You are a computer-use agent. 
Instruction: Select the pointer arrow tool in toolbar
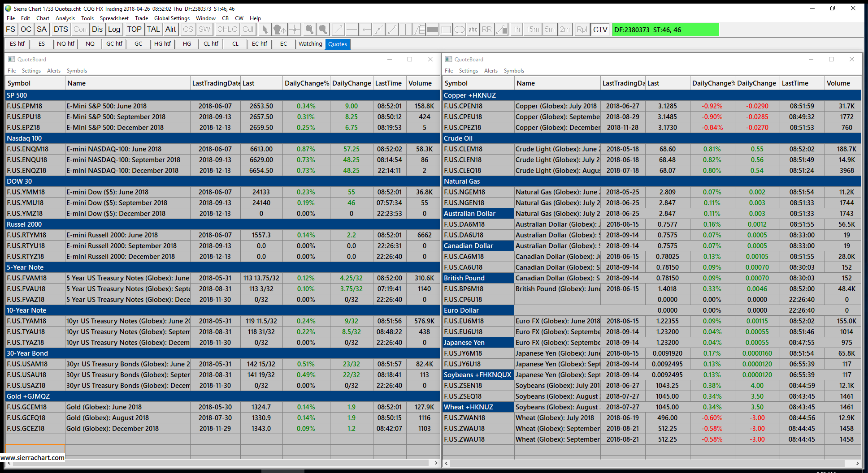pyautogui.click(x=265, y=30)
